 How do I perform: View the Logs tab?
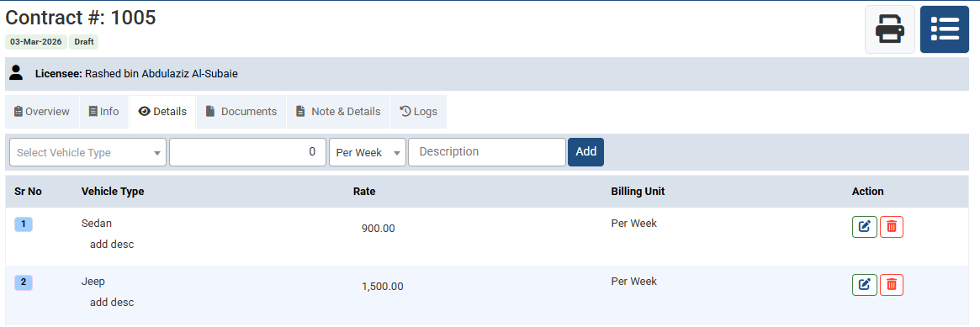click(418, 112)
